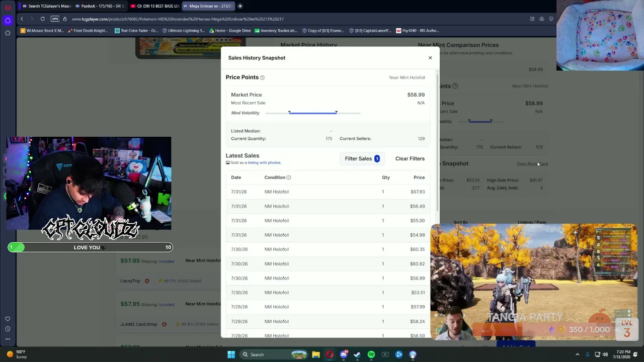Open Home - Google Drive bookmark

230,31
